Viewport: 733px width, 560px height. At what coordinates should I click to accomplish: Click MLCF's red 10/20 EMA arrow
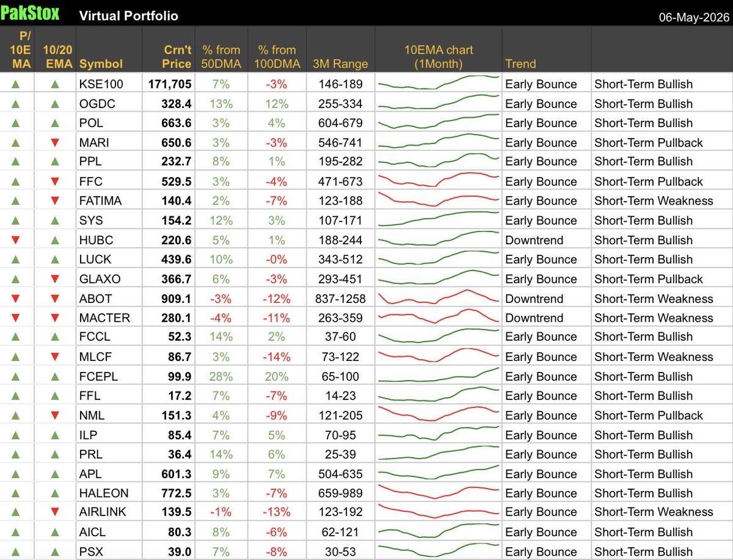tap(54, 357)
